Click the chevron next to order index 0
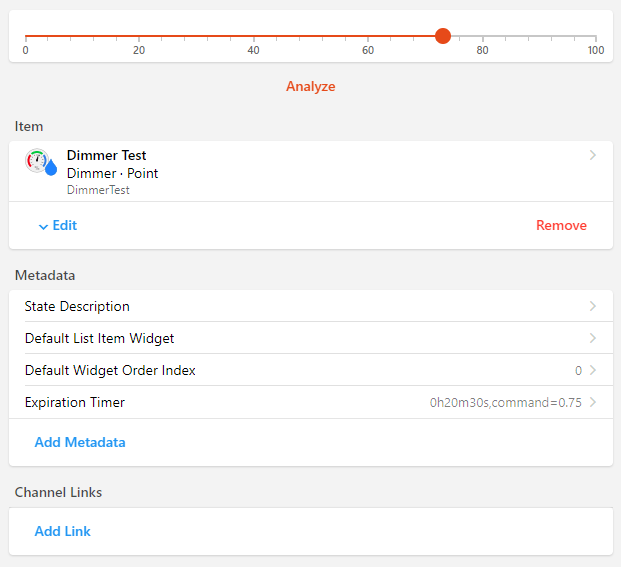The width and height of the screenshot is (621, 567). (593, 370)
